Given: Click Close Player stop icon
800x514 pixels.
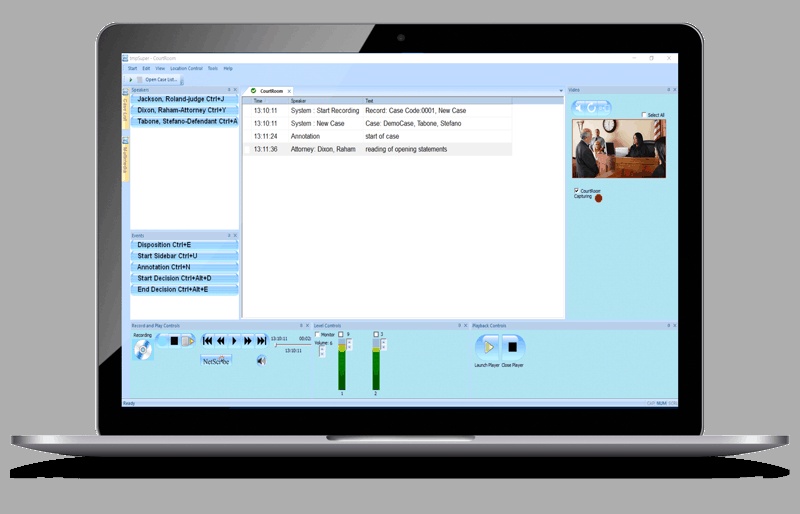Looking at the screenshot, I should [x=512, y=347].
